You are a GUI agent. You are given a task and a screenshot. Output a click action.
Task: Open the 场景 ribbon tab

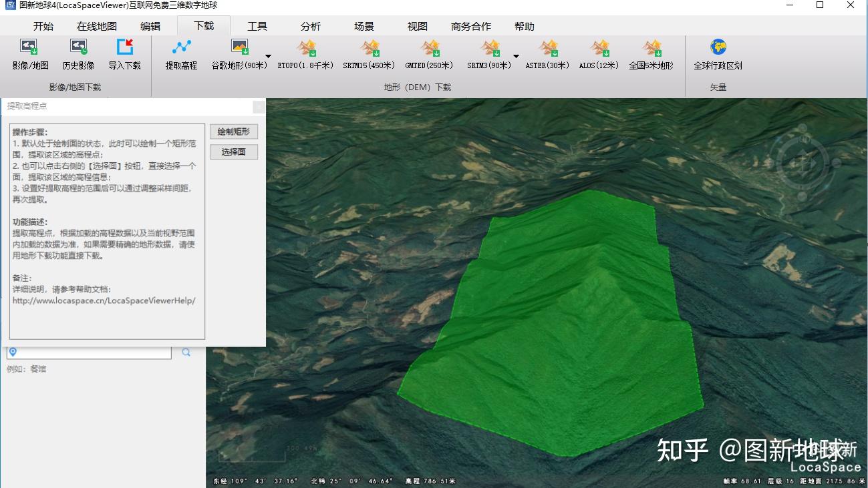click(x=364, y=27)
